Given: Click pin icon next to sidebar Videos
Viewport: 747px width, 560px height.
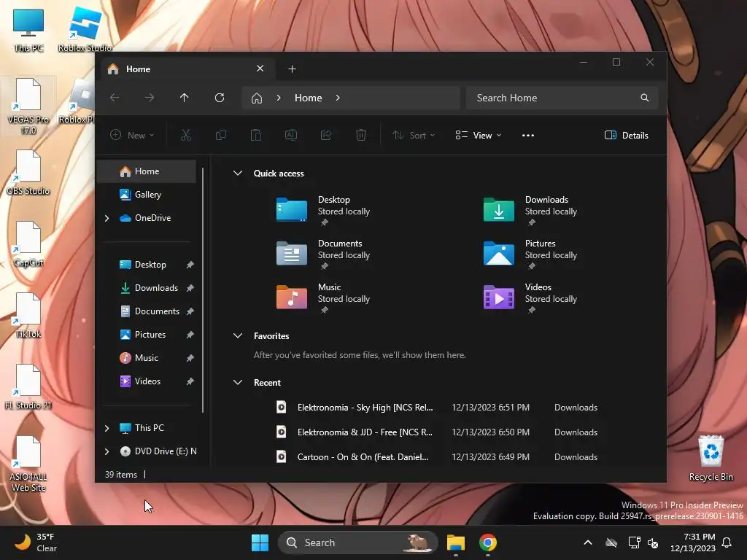Looking at the screenshot, I should [x=190, y=381].
